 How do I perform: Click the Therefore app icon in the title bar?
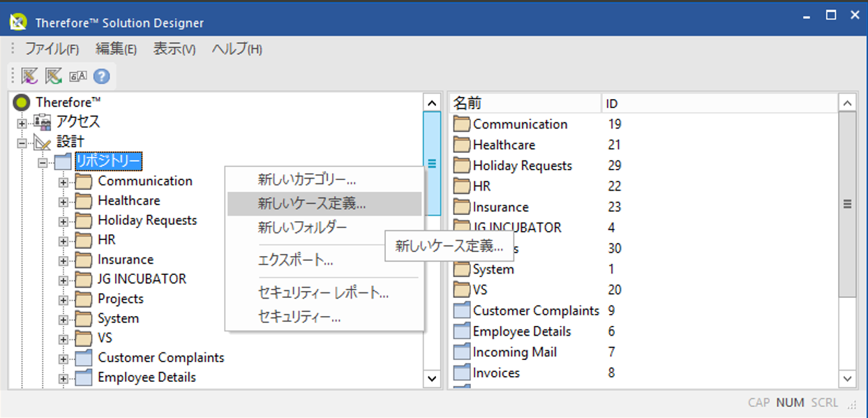click(17, 22)
